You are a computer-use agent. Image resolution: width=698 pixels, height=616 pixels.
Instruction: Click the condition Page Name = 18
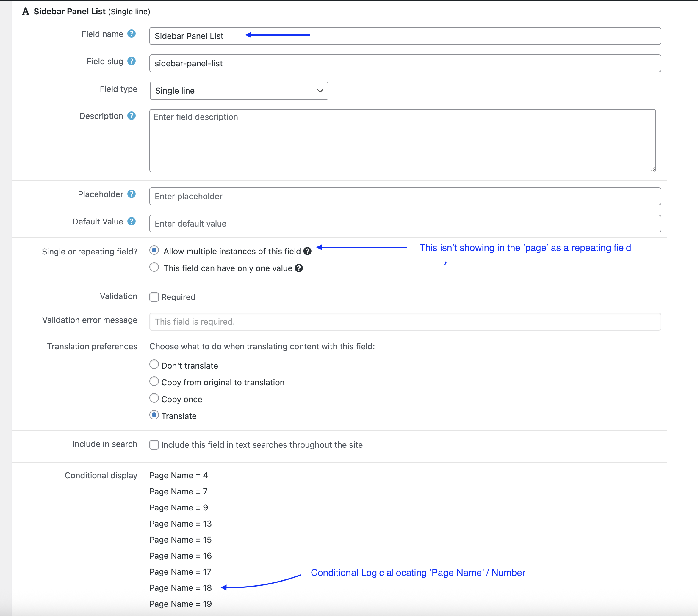(181, 588)
